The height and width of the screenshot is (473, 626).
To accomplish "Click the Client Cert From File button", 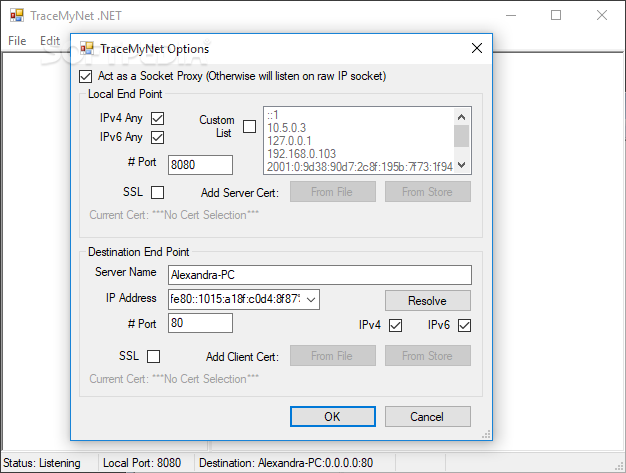I will (x=333, y=356).
